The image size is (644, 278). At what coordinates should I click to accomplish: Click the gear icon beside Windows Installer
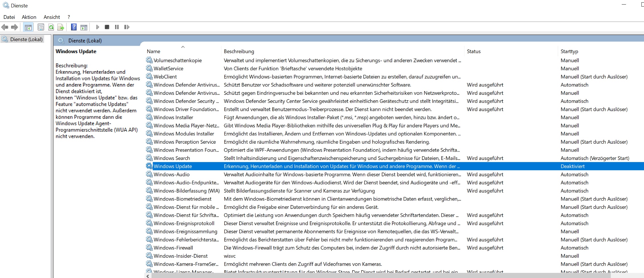pos(149,117)
